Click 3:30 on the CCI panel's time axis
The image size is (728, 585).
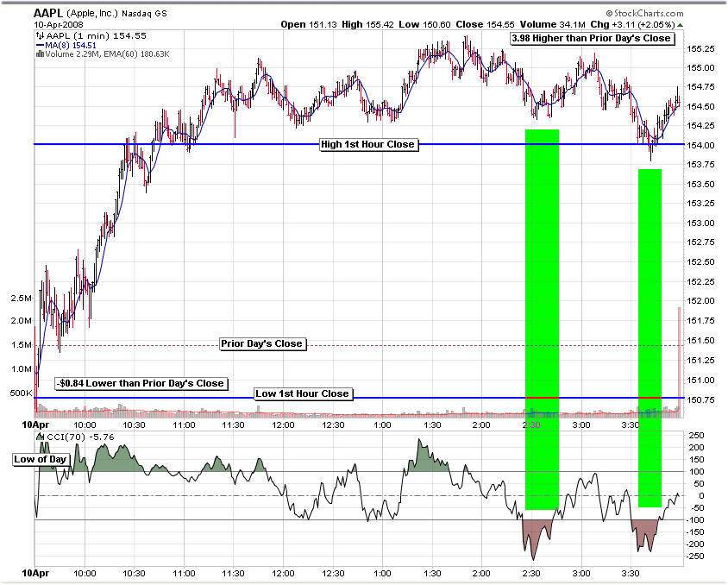[x=631, y=574]
